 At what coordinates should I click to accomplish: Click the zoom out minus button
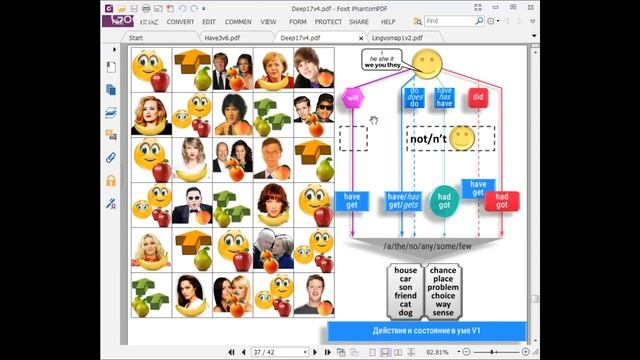pos(467,351)
